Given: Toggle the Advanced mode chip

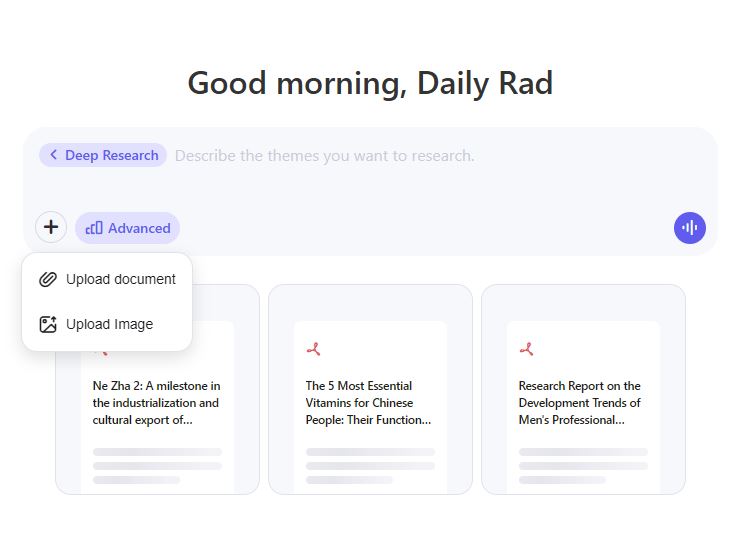Looking at the screenshot, I should click(127, 228).
